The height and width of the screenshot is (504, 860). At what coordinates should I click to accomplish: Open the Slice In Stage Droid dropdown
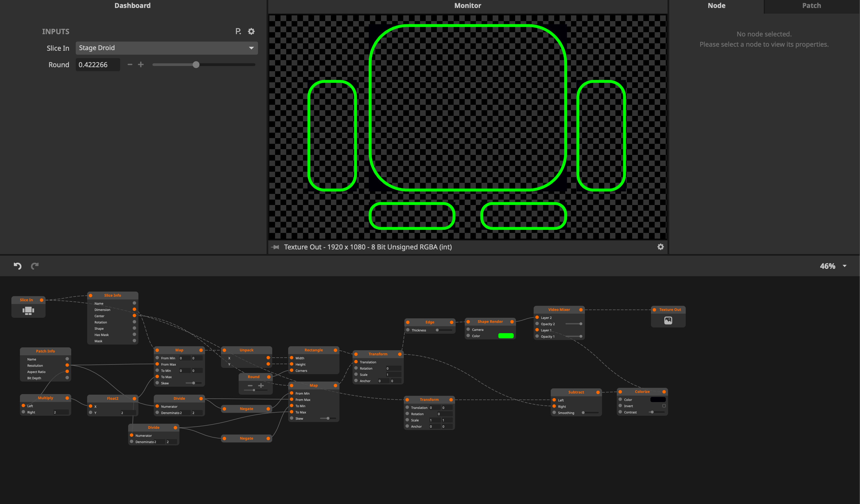coord(167,48)
